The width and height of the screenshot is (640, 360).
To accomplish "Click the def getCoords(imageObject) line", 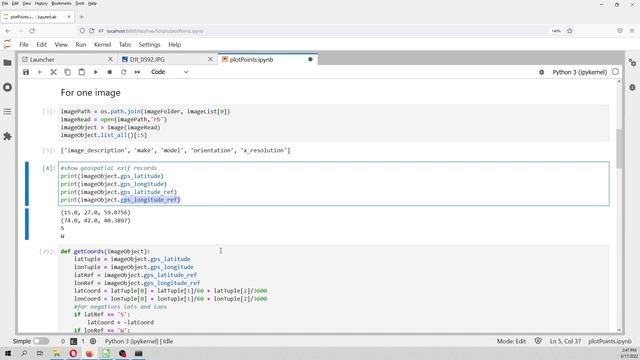I will coord(105,251).
